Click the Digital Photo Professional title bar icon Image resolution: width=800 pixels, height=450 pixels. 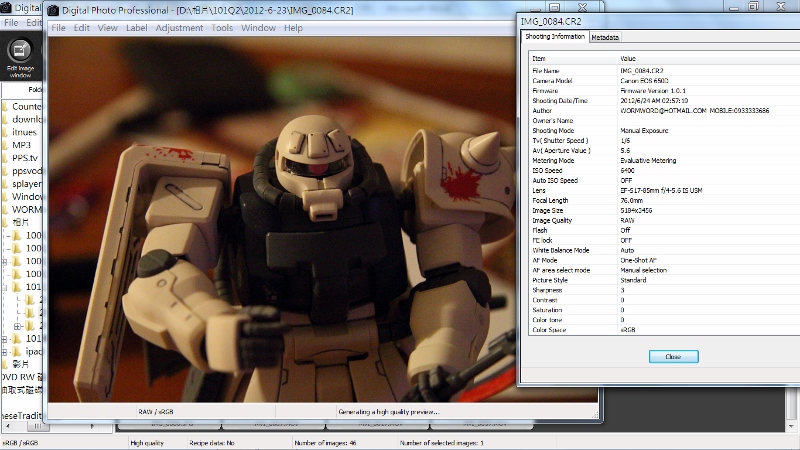point(53,10)
